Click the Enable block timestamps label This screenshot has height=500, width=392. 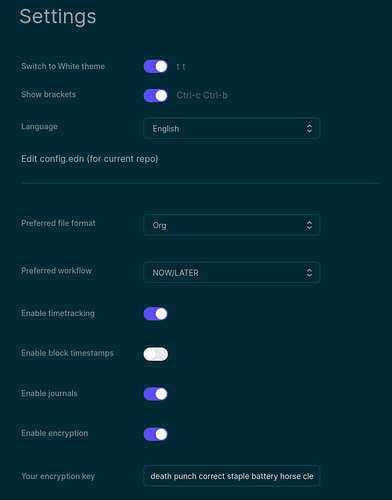(x=67, y=353)
